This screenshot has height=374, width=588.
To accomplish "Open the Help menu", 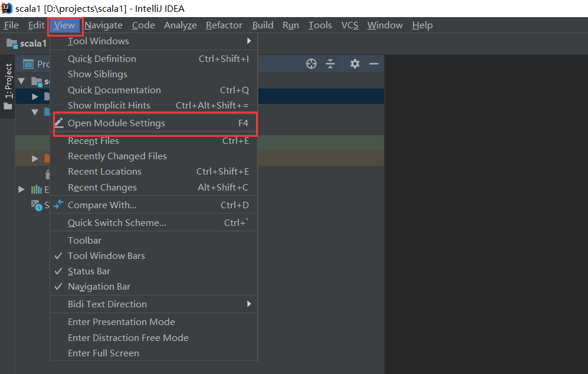I will click(x=422, y=25).
